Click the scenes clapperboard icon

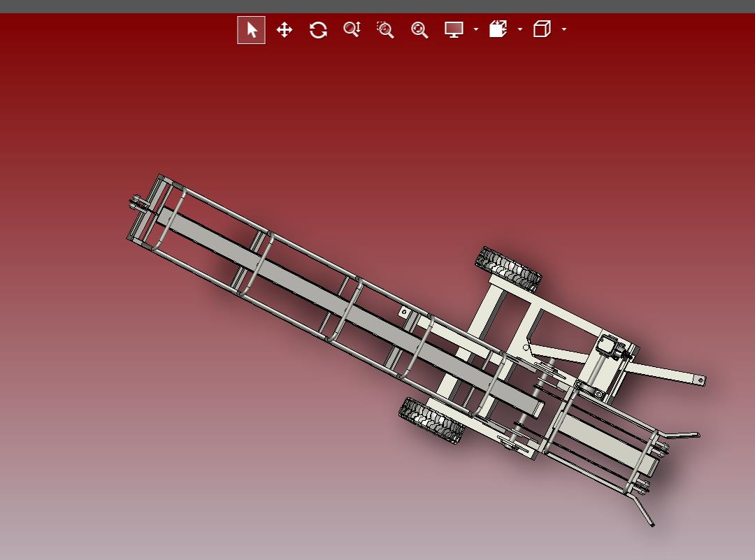pyautogui.click(x=498, y=29)
